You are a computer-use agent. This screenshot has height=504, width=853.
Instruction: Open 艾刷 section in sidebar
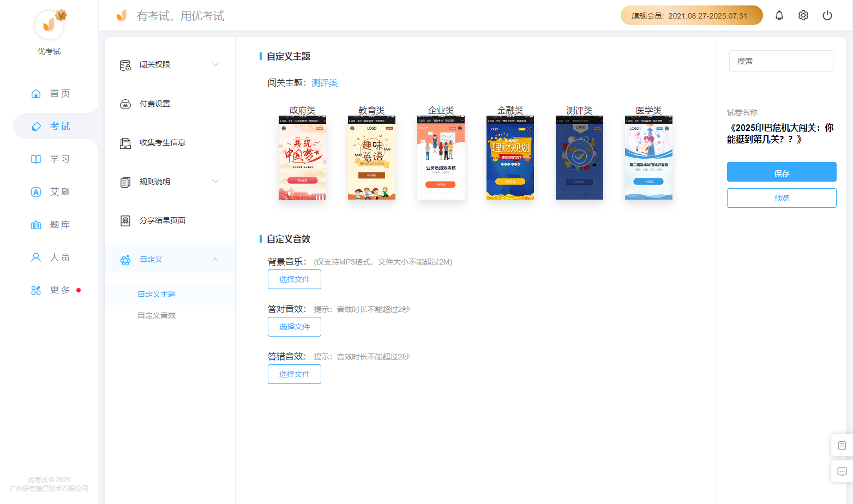click(60, 192)
